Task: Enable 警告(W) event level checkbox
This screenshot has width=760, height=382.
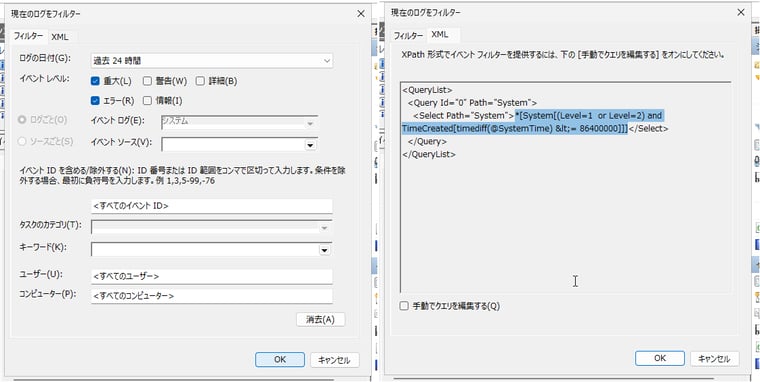Action: [147, 81]
